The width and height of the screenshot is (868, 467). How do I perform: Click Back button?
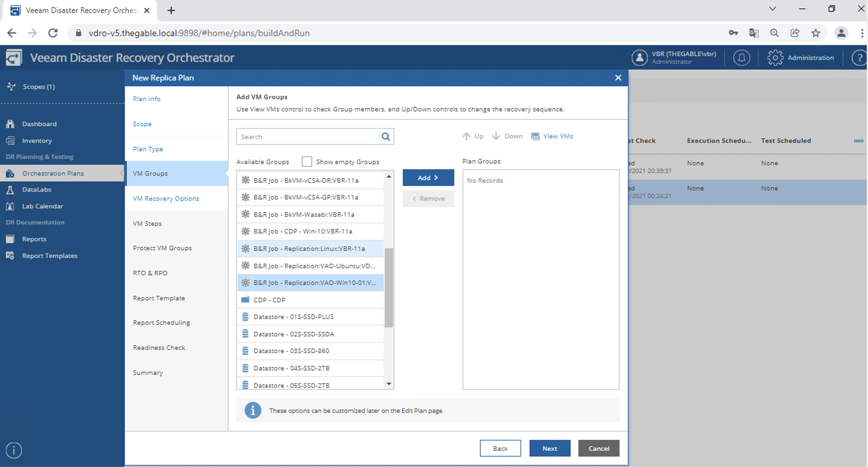(500, 448)
